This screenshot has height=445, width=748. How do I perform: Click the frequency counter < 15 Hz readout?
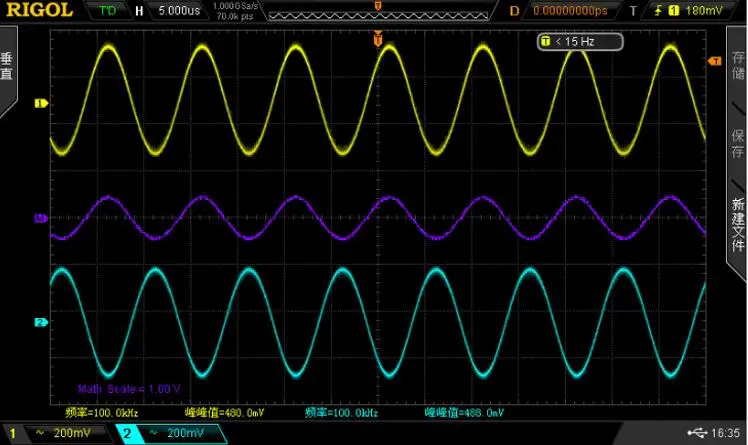click(580, 41)
